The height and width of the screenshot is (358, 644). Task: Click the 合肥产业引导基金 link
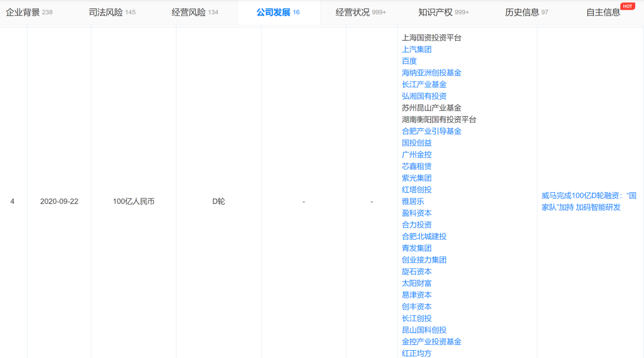[x=432, y=131]
